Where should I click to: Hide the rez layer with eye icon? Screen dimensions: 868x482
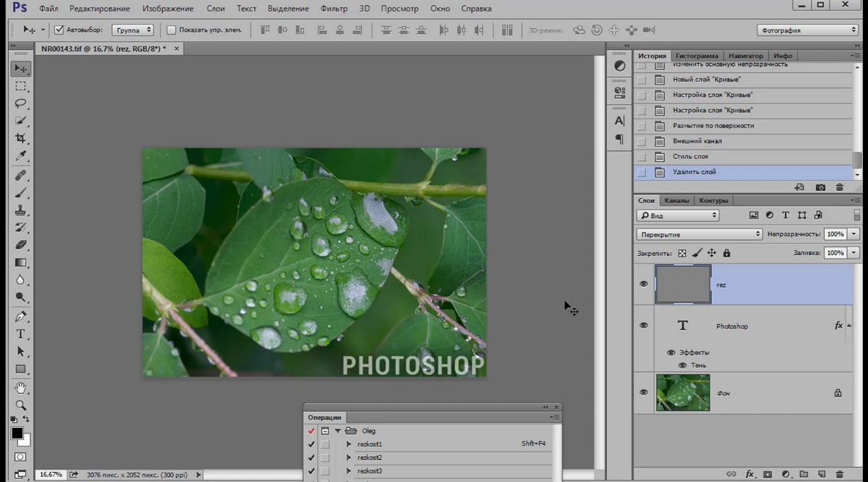coord(644,284)
